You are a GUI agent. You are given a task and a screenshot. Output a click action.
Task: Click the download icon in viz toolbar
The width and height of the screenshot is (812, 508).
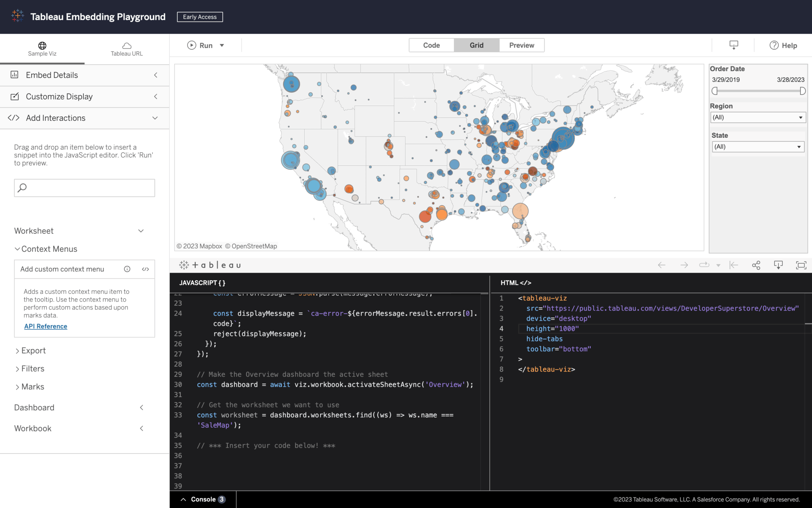pyautogui.click(x=778, y=265)
